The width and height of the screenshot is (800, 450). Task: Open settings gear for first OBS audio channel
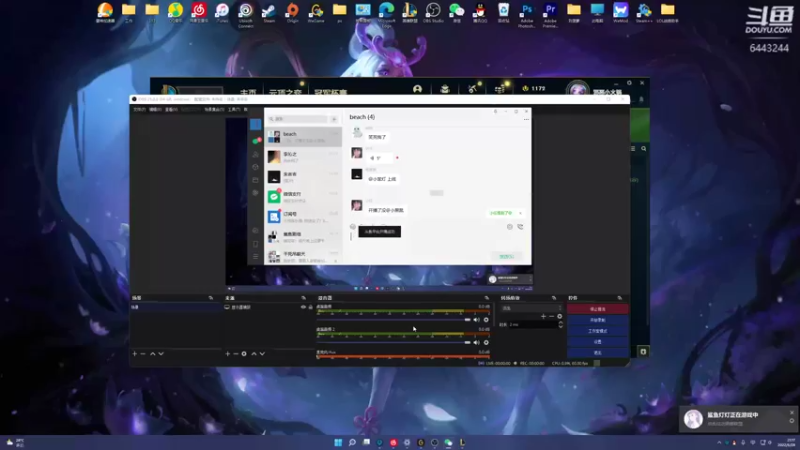[x=486, y=320]
